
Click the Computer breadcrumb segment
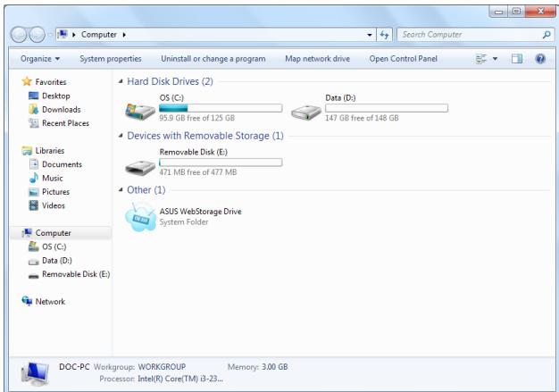99,35
